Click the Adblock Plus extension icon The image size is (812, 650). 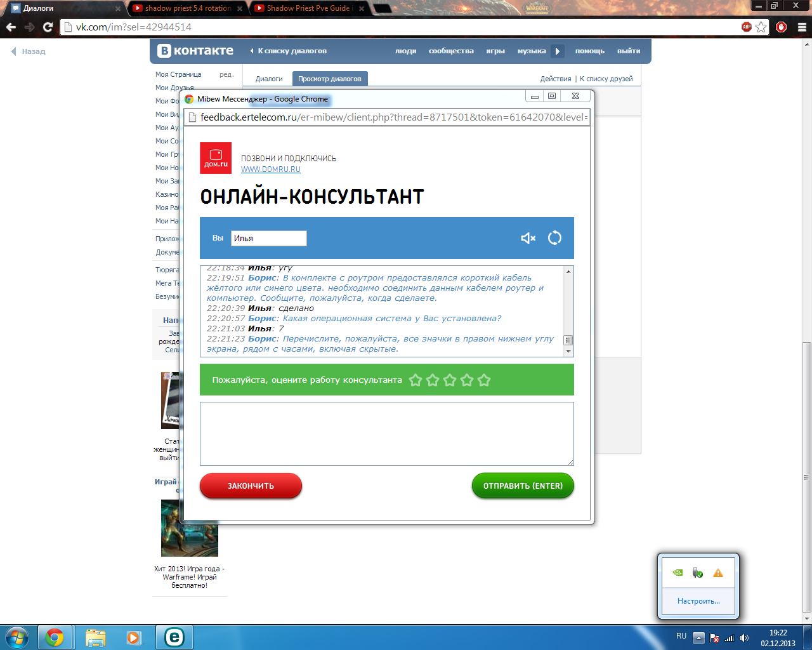(x=747, y=27)
